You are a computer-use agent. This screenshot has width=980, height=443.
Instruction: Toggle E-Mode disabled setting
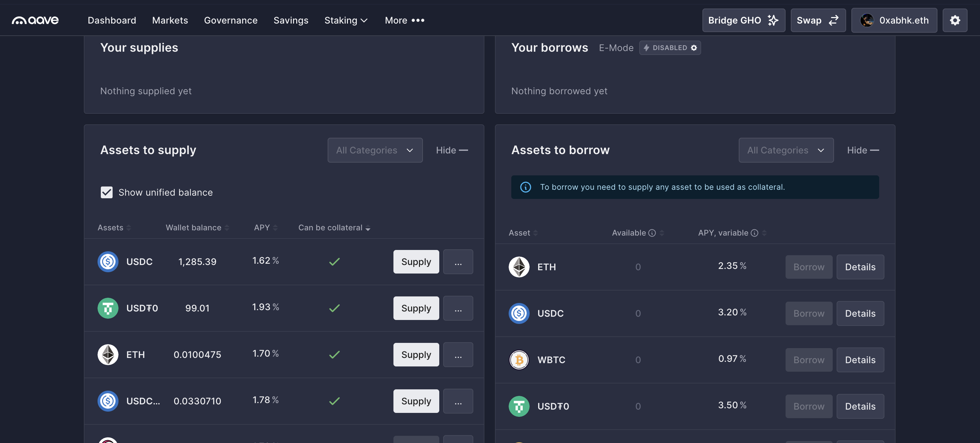coord(670,47)
